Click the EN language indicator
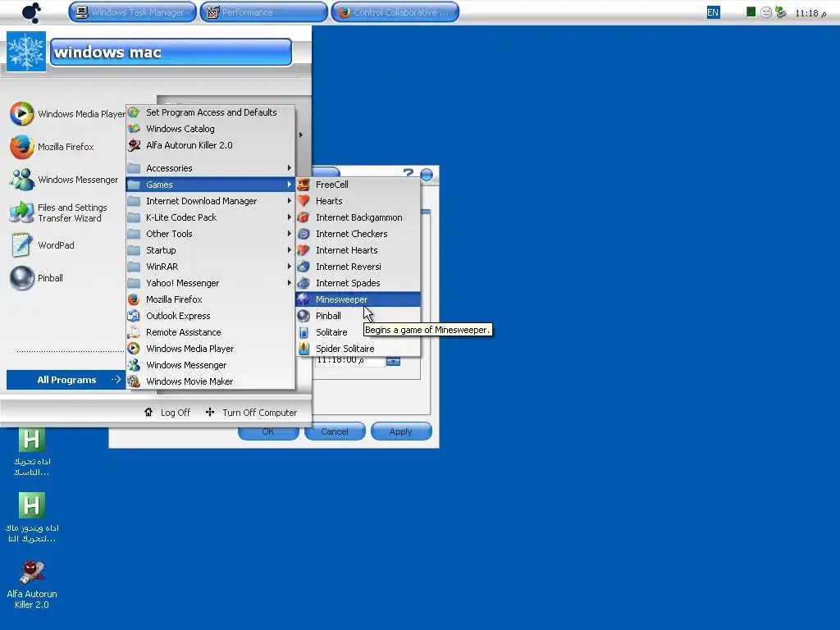This screenshot has width=840, height=630. (713, 12)
